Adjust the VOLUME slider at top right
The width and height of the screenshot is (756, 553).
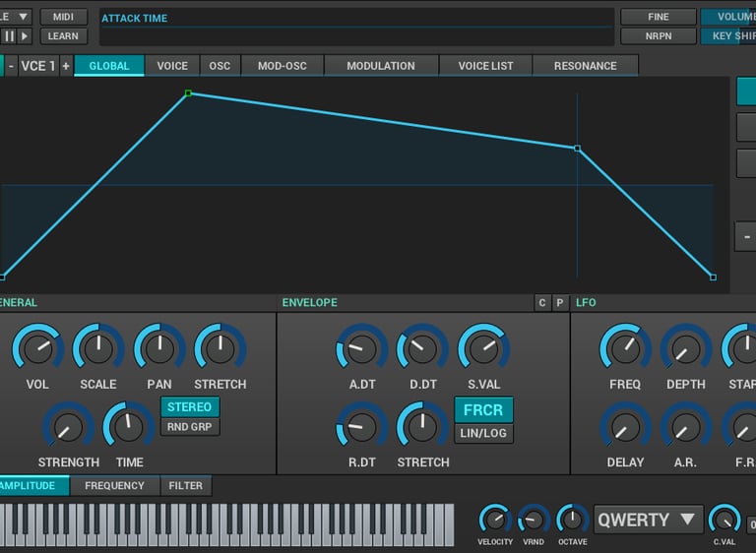click(728, 17)
